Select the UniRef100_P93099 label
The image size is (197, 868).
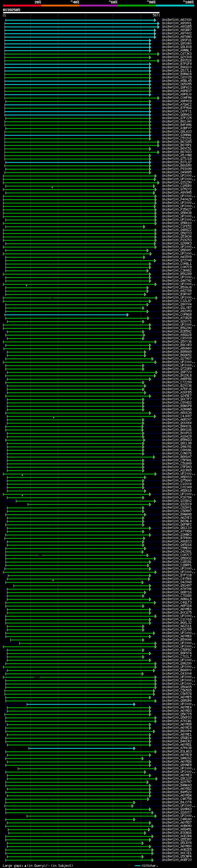tap(177, 169)
